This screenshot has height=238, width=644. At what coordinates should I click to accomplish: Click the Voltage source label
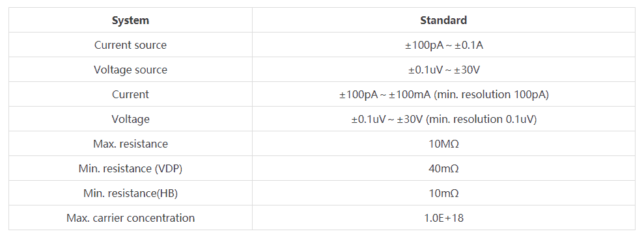pos(131,70)
